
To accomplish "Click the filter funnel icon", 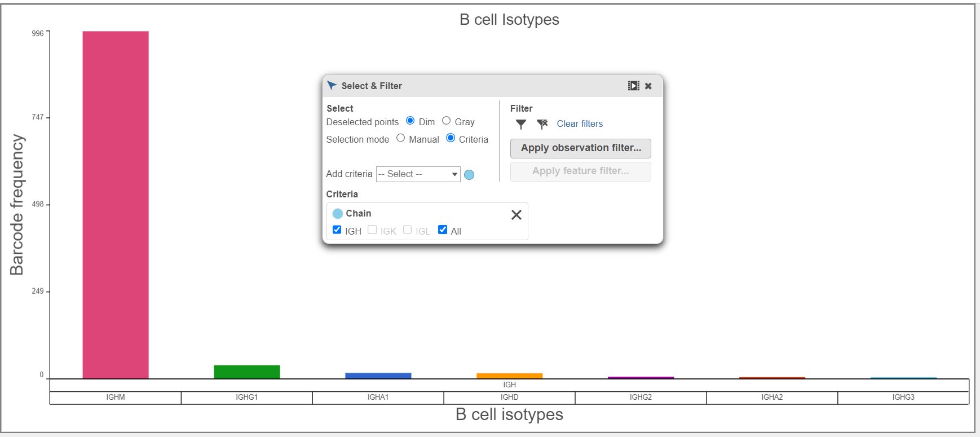I will [521, 124].
